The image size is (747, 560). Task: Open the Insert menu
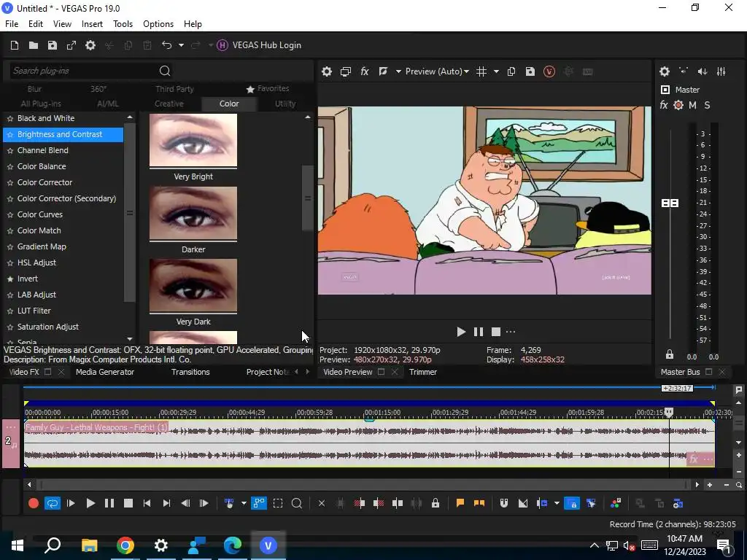[92, 24]
